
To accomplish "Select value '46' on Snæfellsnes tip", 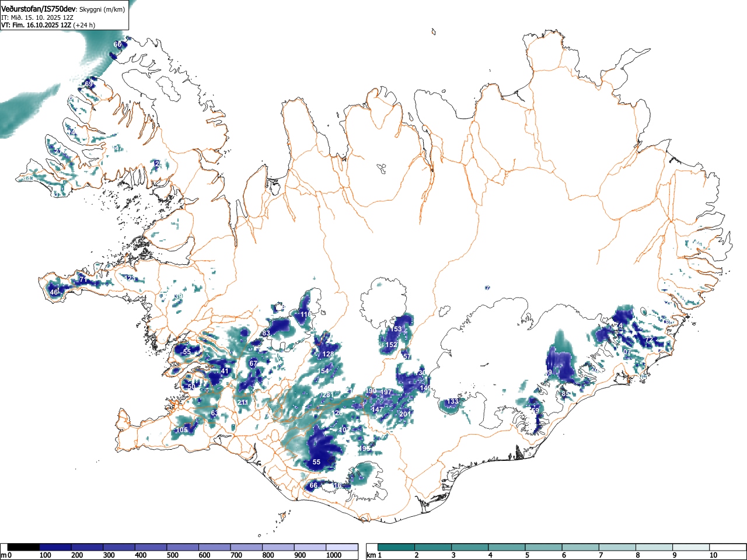I will [x=54, y=292].
